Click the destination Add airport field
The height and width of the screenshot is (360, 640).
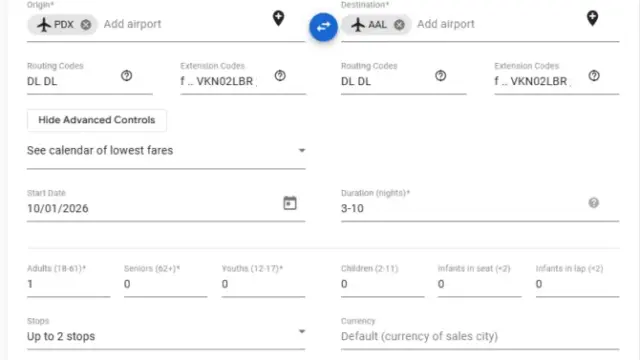coord(498,24)
